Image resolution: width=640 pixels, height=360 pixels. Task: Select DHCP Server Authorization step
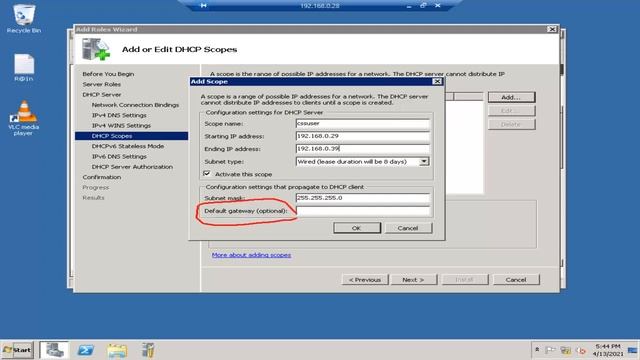132,167
